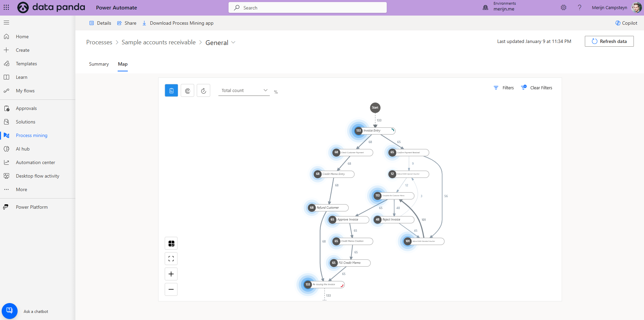Screen dimensions: 644x320
Task: Select the rework view icon in map toolbar
Action: point(204,91)
